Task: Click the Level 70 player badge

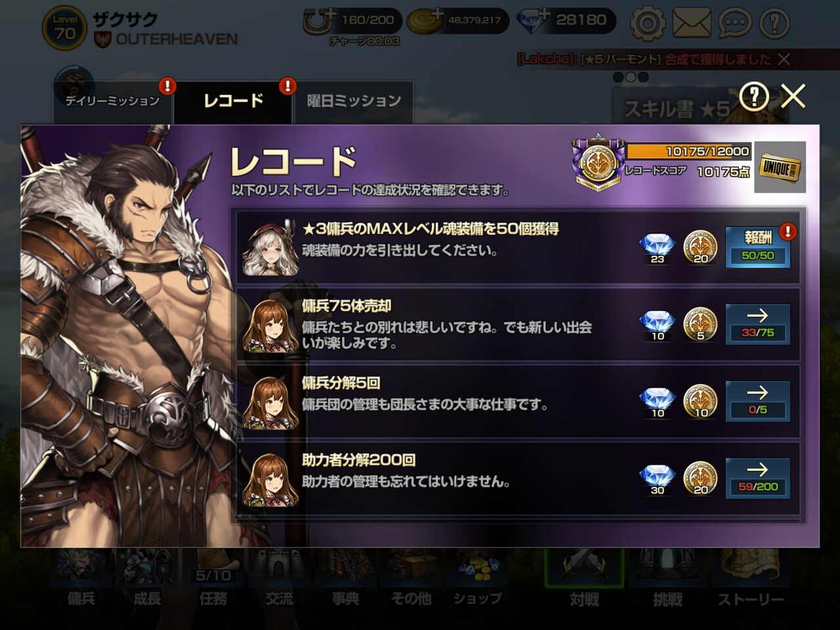Action: click(64, 28)
